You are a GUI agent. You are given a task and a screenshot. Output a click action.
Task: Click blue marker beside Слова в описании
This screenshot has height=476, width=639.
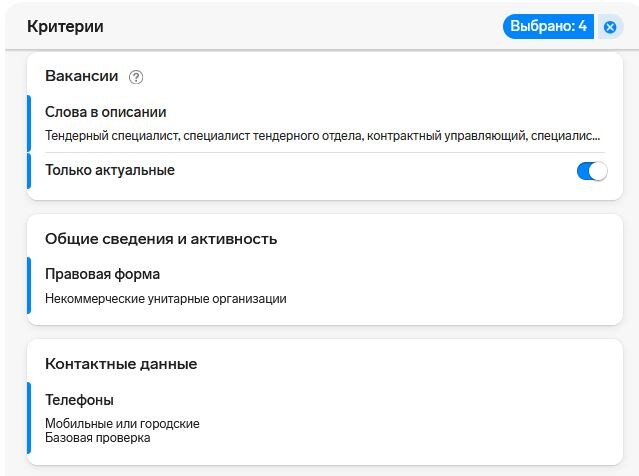tap(29, 122)
